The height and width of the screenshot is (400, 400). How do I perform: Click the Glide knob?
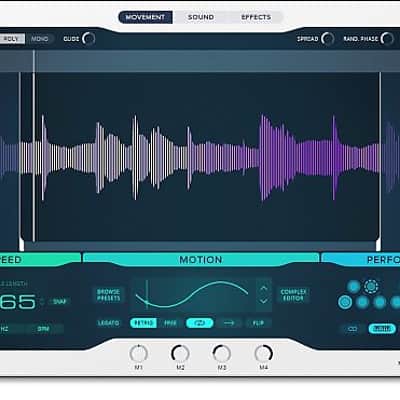coord(89,39)
